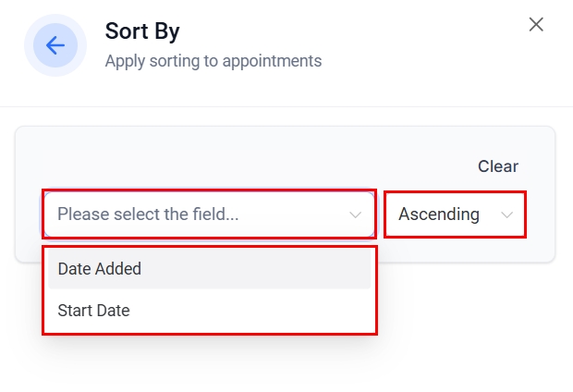Click the blue back arrow icon
Image resolution: width=573 pixels, height=392 pixels.
[55, 45]
